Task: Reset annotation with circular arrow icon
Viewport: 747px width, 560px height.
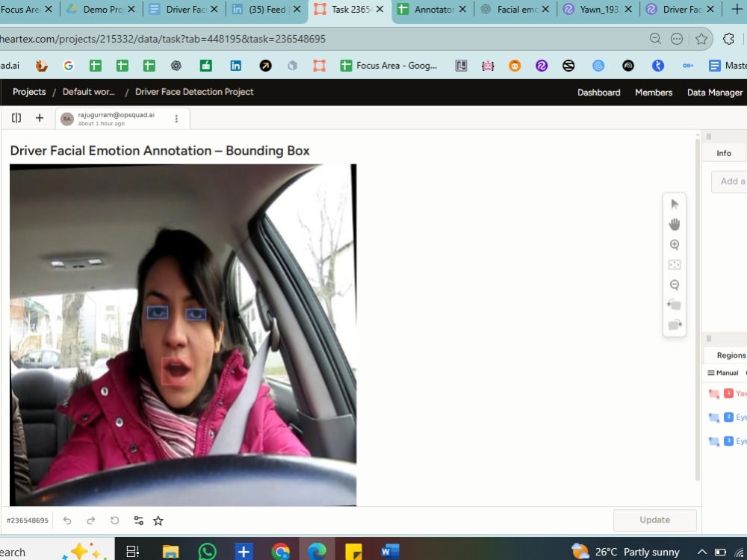Action: [115, 520]
